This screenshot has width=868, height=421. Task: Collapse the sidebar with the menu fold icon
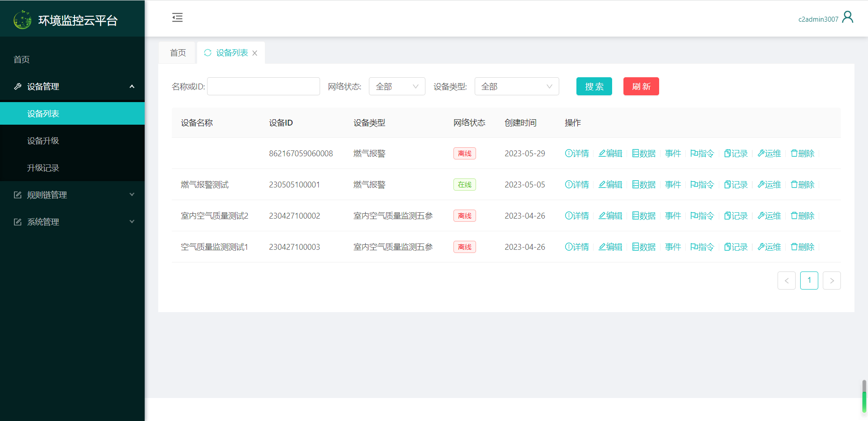[177, 18]
